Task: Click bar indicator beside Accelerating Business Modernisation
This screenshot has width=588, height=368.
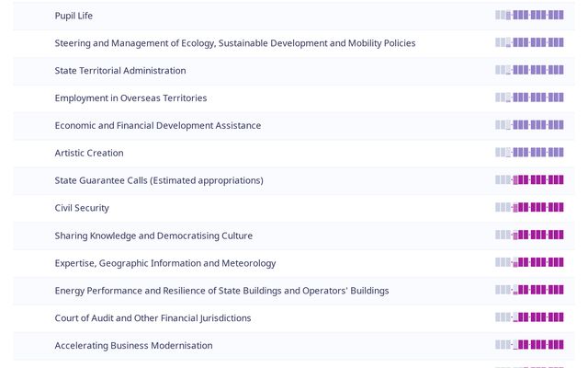Action: [529, 346]
